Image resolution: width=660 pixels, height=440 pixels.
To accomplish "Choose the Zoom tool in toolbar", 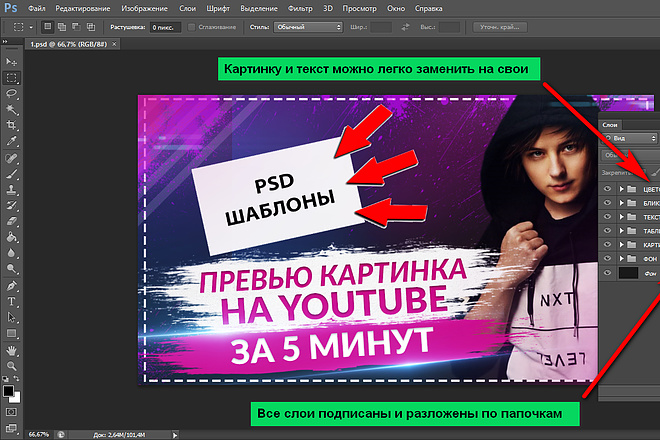I will 11,366.
